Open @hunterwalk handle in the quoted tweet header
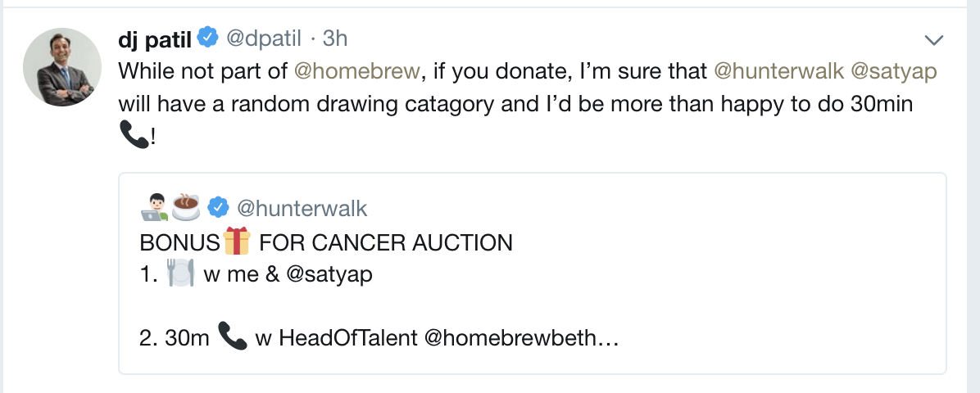Viewport: 980px width, 393px height. (302, 209)
